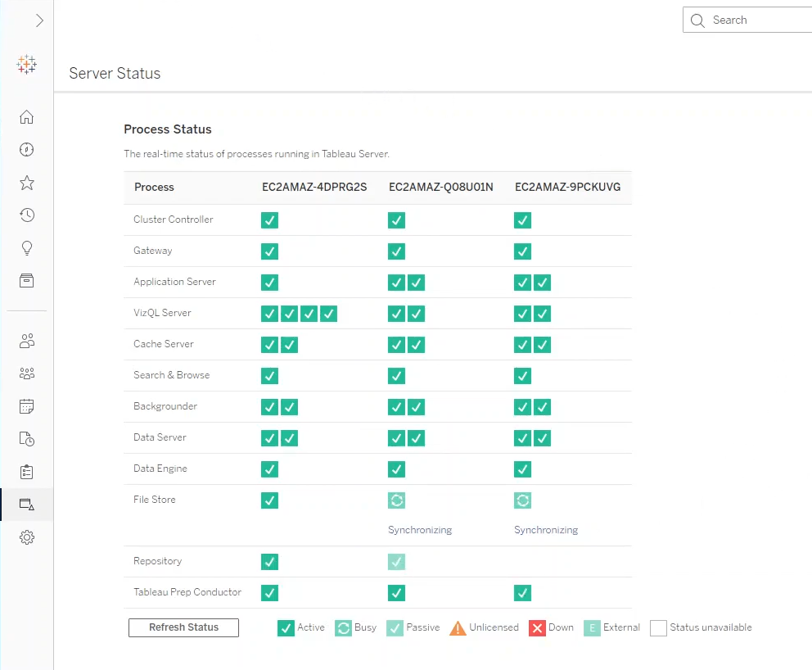Open Explore using the compass icon
Viewport: 812px width, 670px height.
(x=26, y=150)
